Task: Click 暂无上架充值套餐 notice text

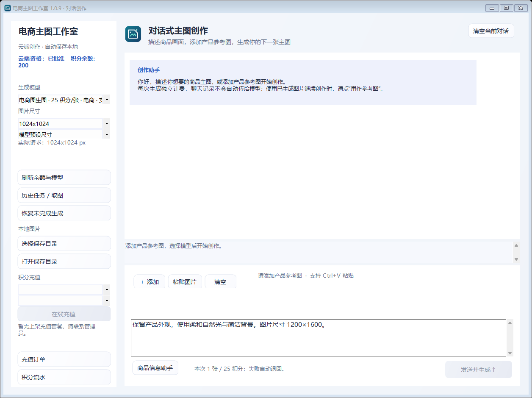Action: click(57, 330)
